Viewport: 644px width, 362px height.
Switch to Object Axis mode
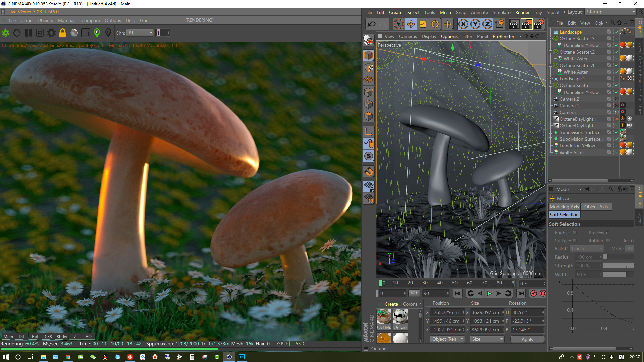(596, 207)
